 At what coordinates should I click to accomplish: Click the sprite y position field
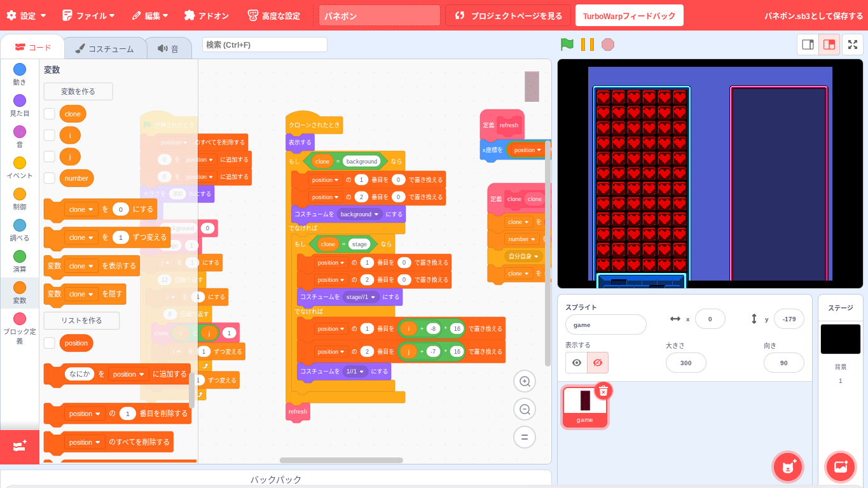tap(789, 319)
